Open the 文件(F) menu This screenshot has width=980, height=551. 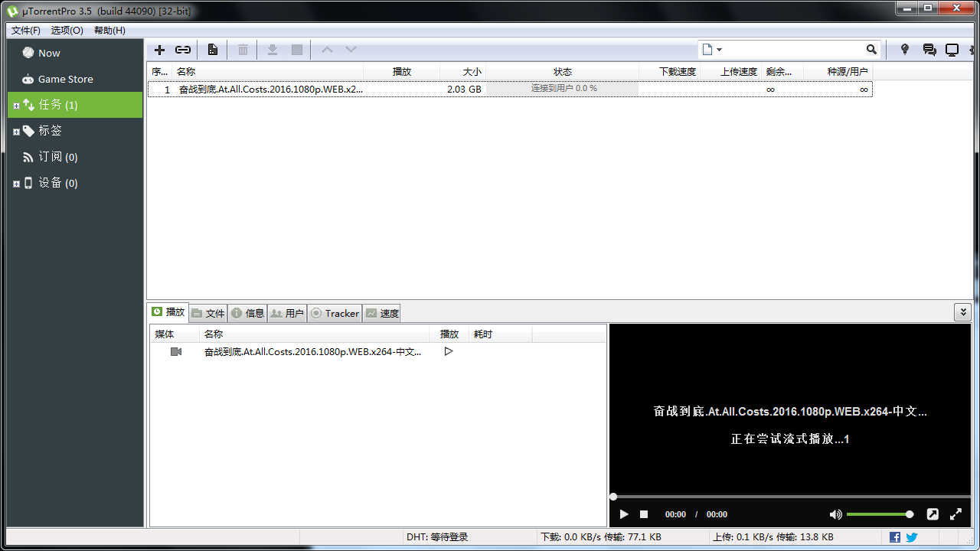pos(26,30)
